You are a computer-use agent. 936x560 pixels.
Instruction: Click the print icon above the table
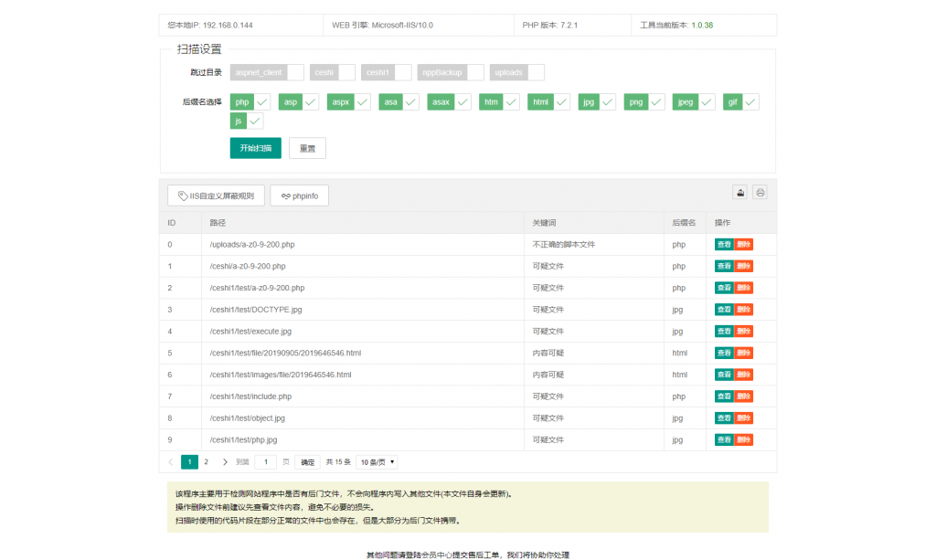click(760, 192)
